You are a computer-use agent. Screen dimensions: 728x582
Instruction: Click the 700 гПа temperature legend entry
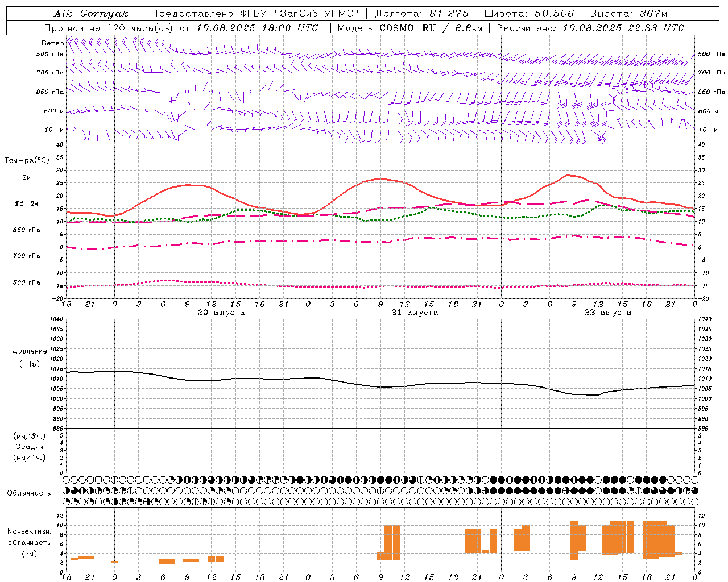coord(26,256)
